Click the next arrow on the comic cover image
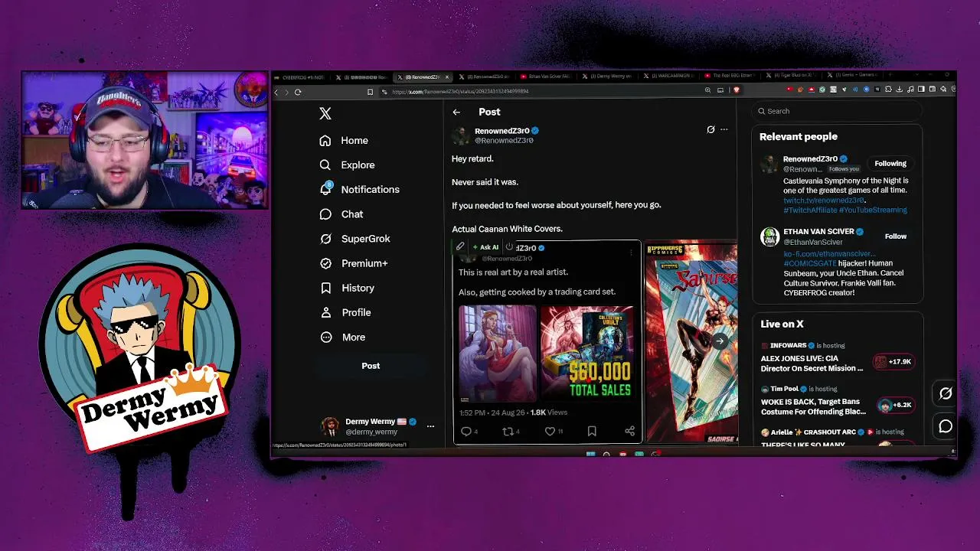 (x=720, y=342)
